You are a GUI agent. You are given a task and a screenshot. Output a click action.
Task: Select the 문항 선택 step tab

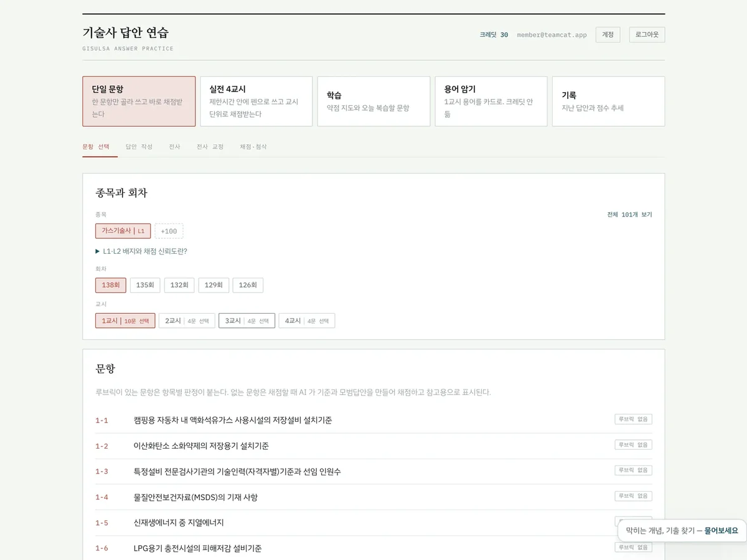pos(96,147)
